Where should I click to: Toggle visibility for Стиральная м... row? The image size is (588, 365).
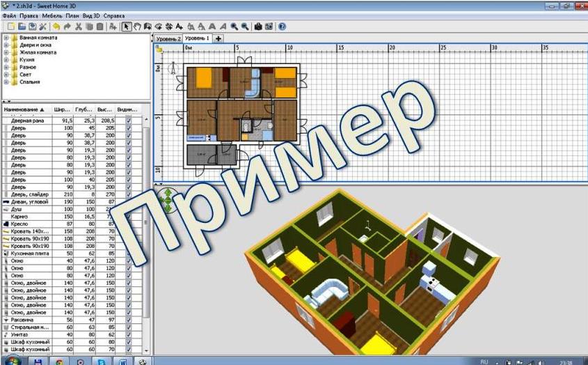point(129,327)
